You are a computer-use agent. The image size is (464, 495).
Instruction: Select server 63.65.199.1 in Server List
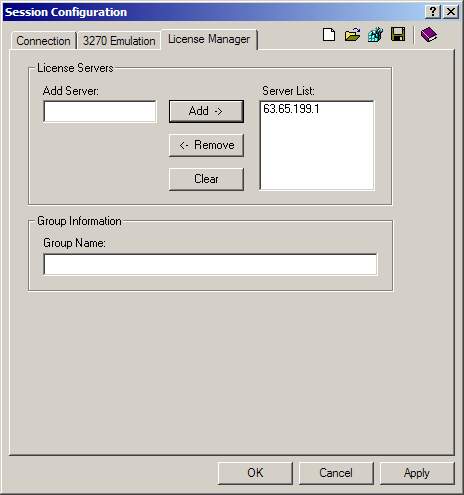[x=291, y=109]
